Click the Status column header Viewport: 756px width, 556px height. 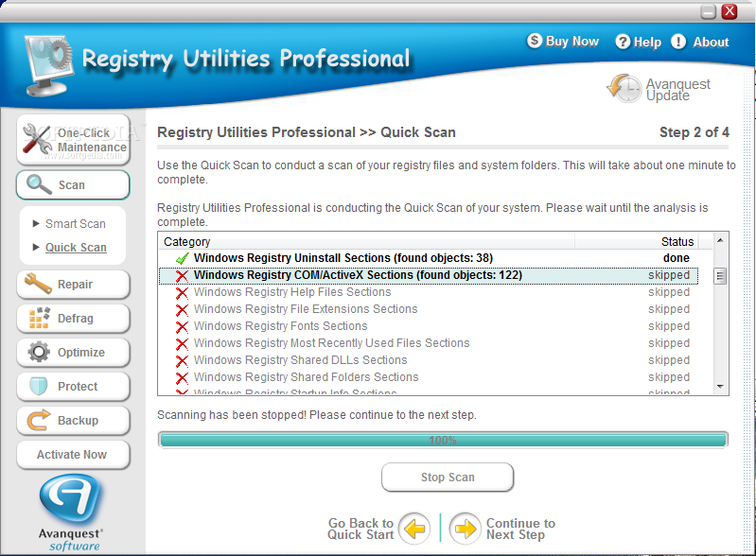point(637,241)
